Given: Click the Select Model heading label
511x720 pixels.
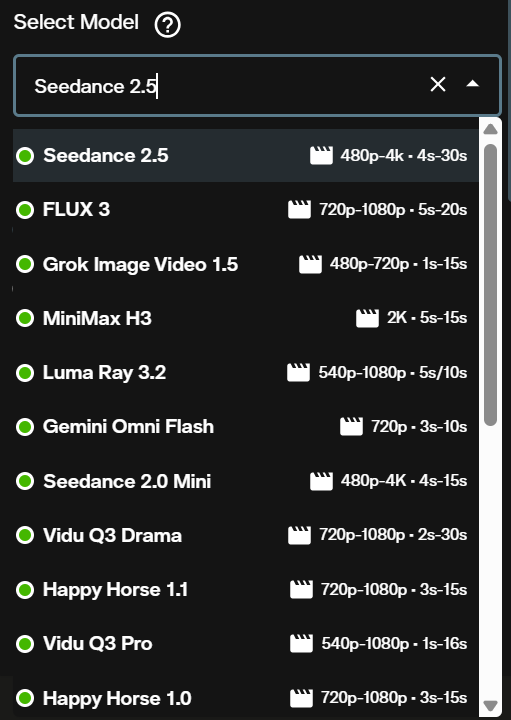Looking at the screenshot, I should 76,22.
